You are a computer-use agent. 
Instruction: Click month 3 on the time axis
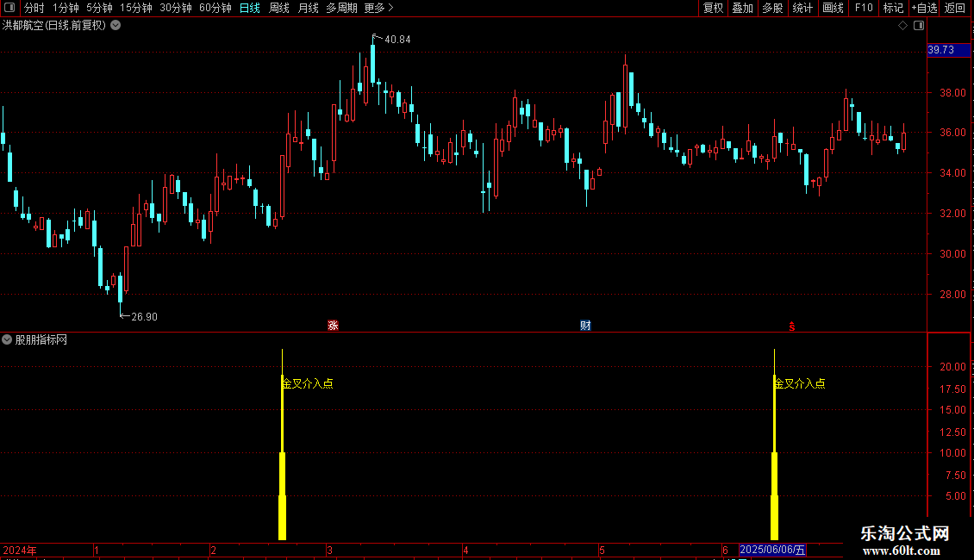pos(330,550)
